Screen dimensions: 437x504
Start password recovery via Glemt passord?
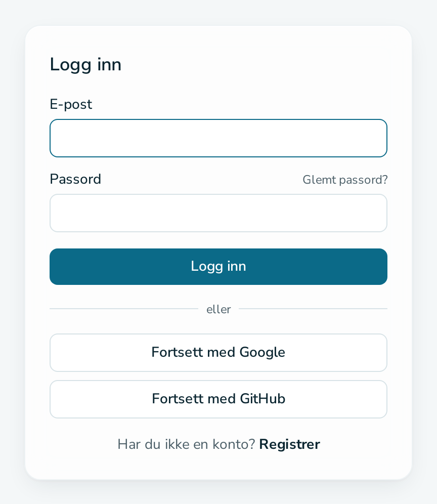click(x=345, y=180)
